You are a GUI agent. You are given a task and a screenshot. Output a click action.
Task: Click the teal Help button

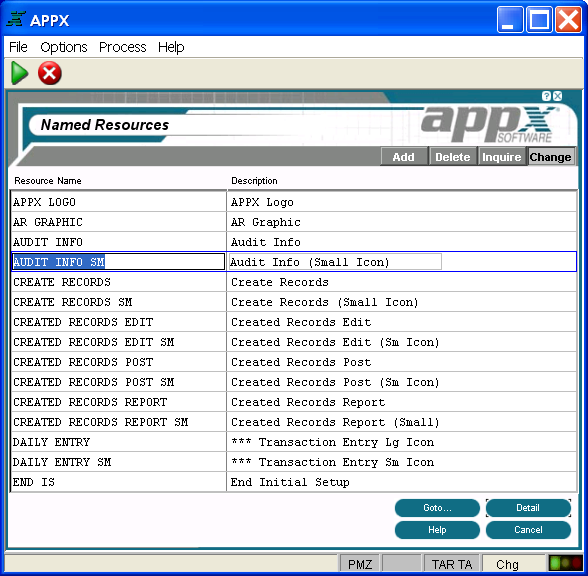(x=437, y=530)
